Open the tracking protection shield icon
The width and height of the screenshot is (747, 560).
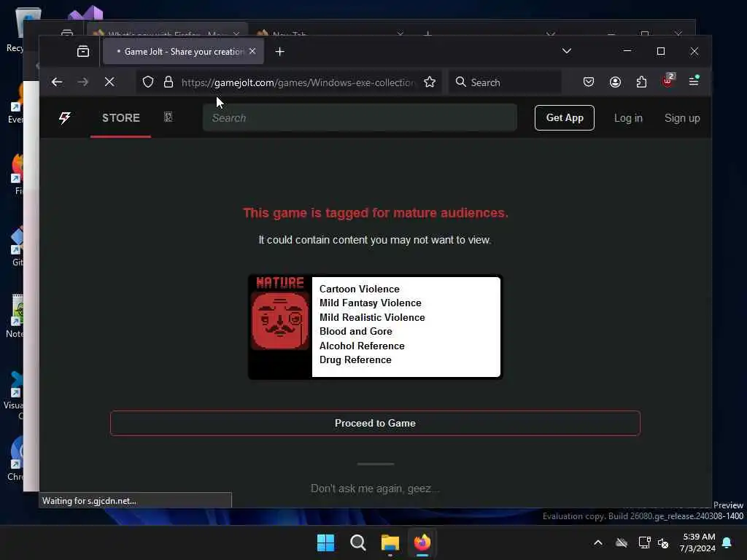point(148,82)
